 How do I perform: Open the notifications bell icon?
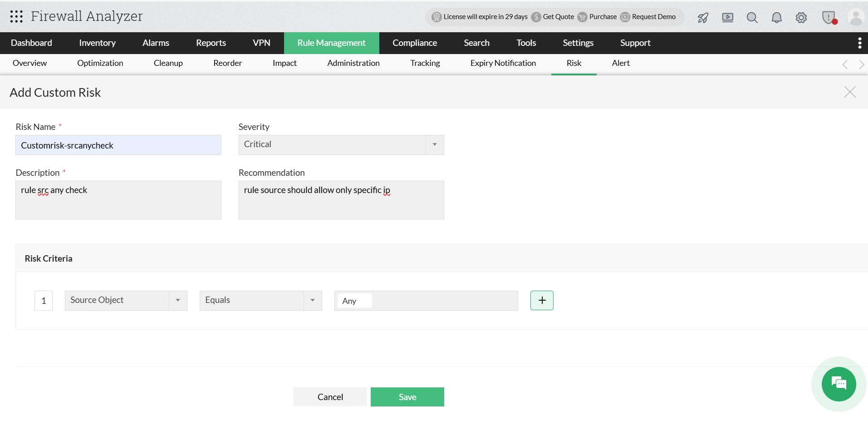pyautogui.click(x=777, y=18)
